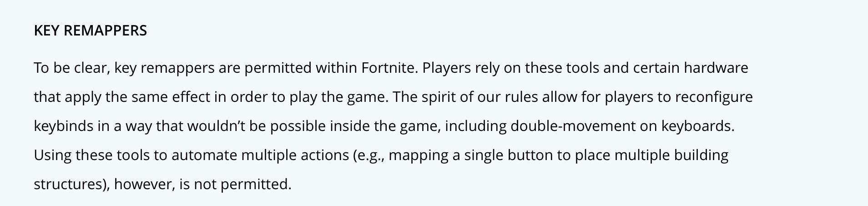
Task: Click the words 'is not permitted.'
Action: pyautogui.click(x=235, y=184)
